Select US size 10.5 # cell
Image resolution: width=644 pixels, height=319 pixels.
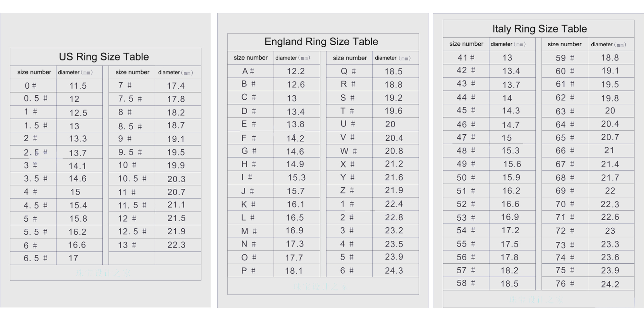[x=132, y=179]
